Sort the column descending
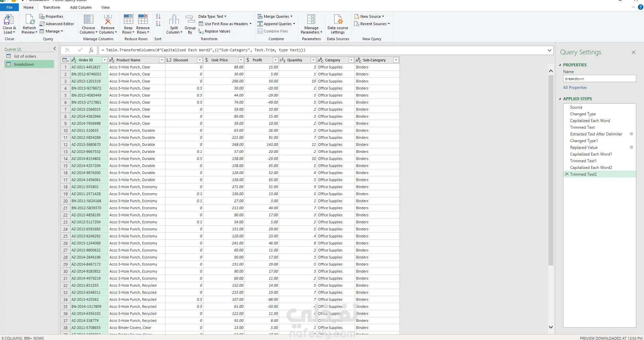This screenshot has height=340, width=644. click(x=158, y=24)
